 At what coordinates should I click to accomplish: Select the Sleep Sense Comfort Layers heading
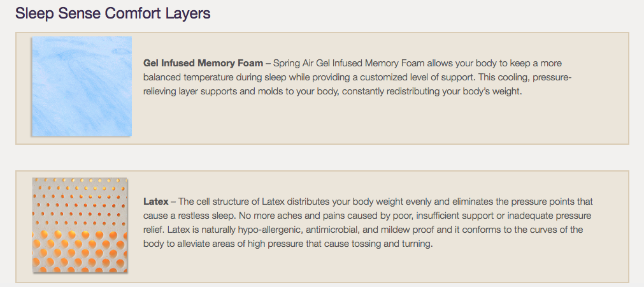[x=113, y=13]
